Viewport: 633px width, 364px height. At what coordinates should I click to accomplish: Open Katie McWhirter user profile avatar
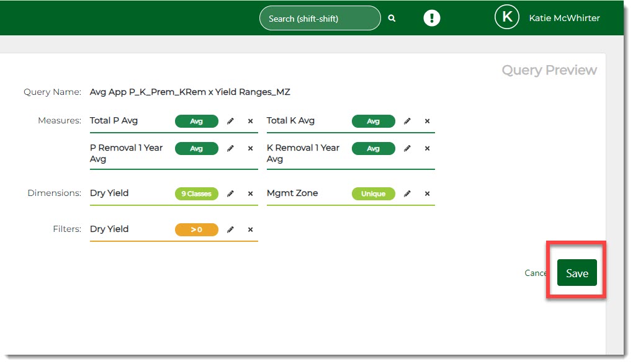click(506, 18)
